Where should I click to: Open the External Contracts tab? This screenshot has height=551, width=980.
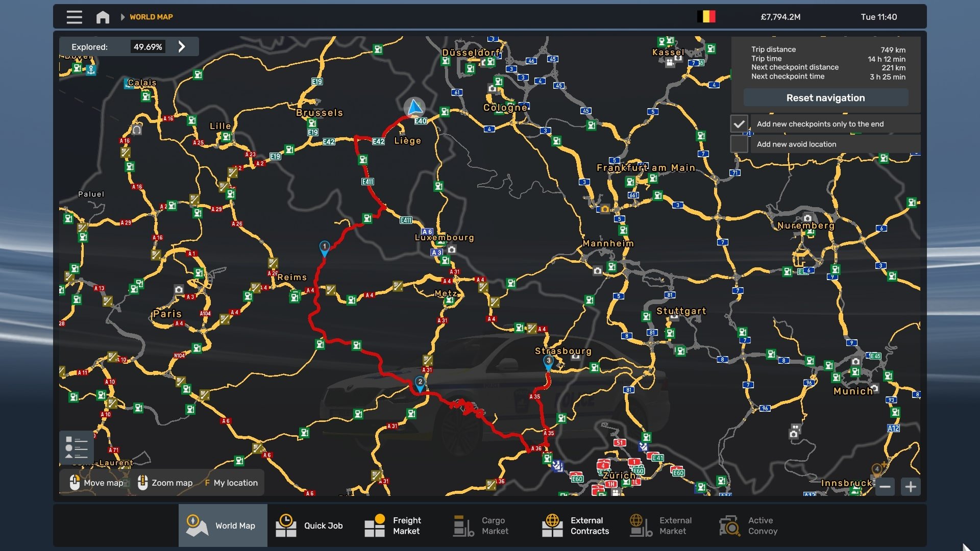pos(575,525)
